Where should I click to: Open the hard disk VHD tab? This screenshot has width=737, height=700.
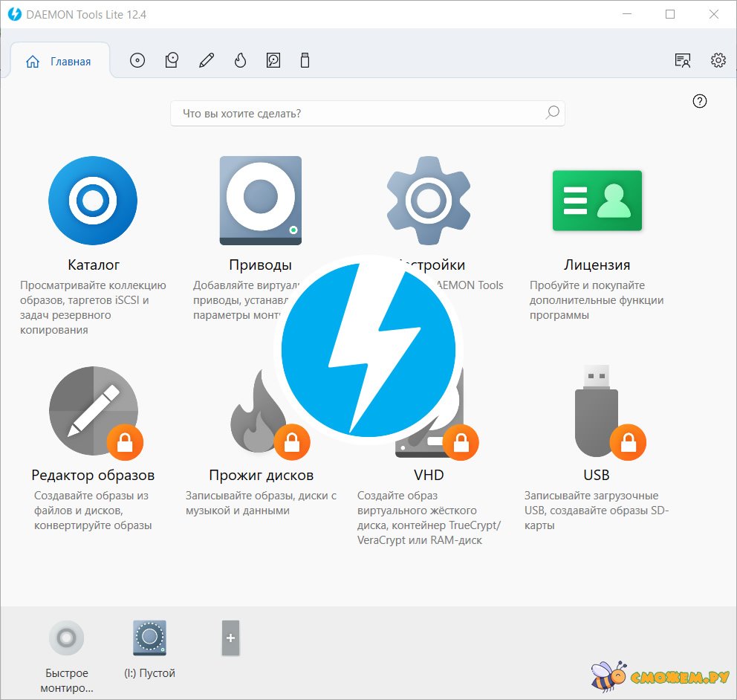click(x=273, y=61)
